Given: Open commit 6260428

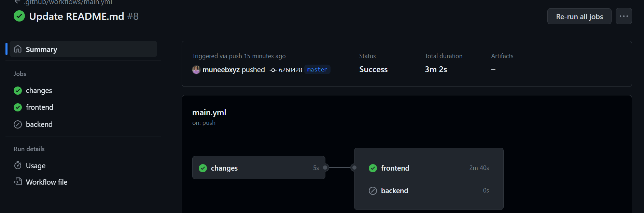Looking at the screenshot, I should point(291,69).
